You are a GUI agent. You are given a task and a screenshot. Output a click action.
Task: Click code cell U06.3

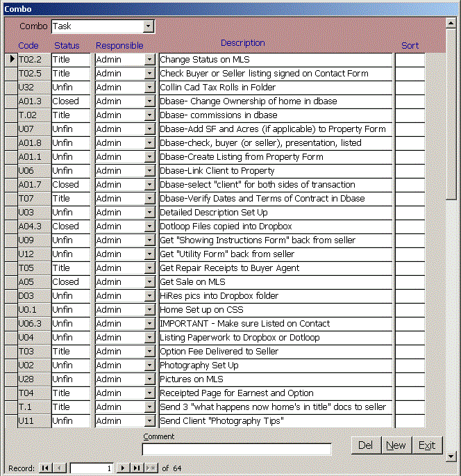click(34, 324)
